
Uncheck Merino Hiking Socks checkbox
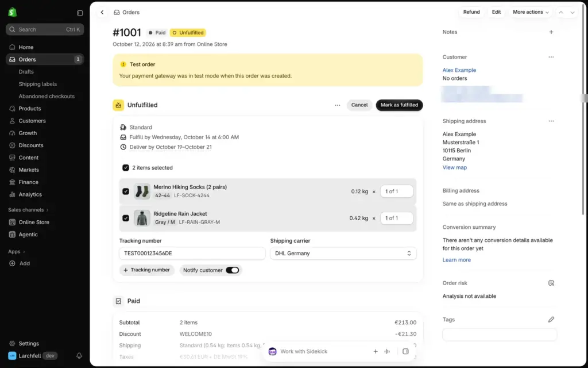tap(126, 191)
